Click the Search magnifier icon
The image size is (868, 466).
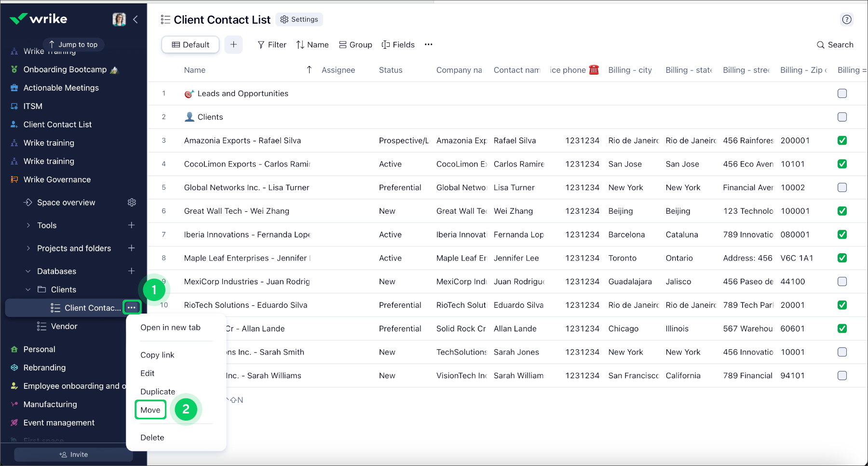coord(820,44)
